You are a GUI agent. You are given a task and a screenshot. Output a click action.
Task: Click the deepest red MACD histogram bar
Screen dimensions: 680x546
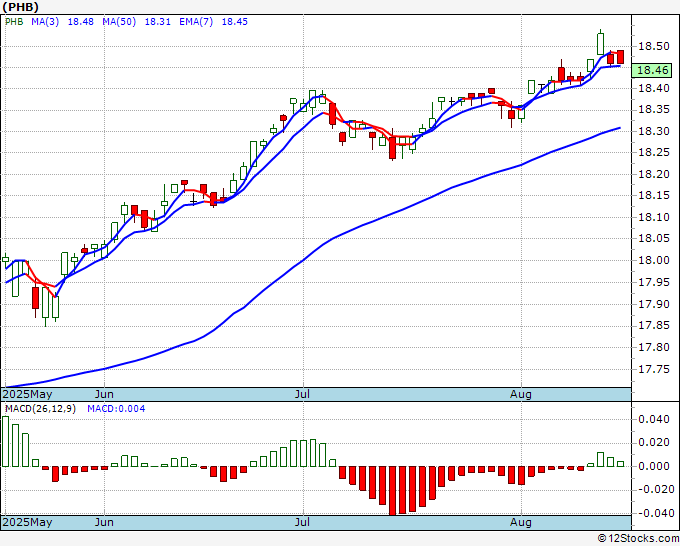tap(392, 490)
